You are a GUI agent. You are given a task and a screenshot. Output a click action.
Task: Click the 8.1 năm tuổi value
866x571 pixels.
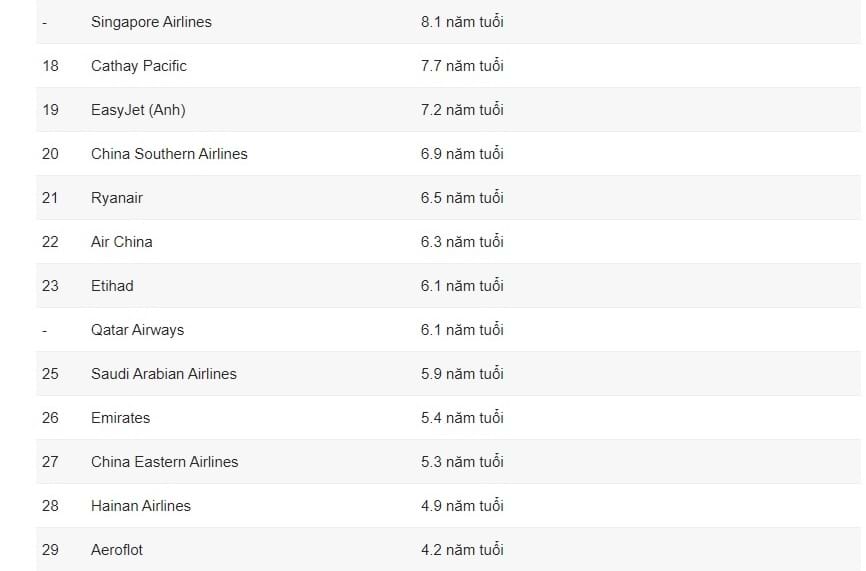coord(462,22)
